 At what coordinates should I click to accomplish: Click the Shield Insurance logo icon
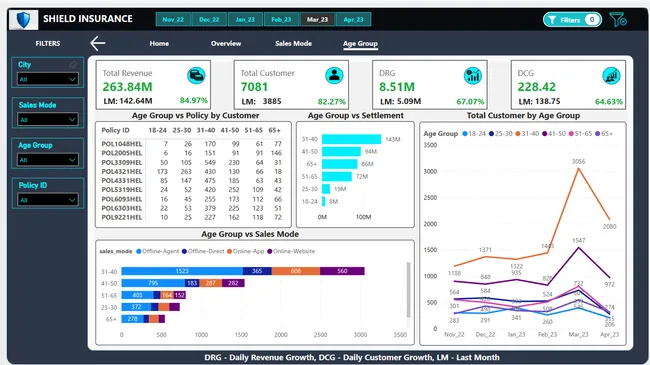point(23,19)
